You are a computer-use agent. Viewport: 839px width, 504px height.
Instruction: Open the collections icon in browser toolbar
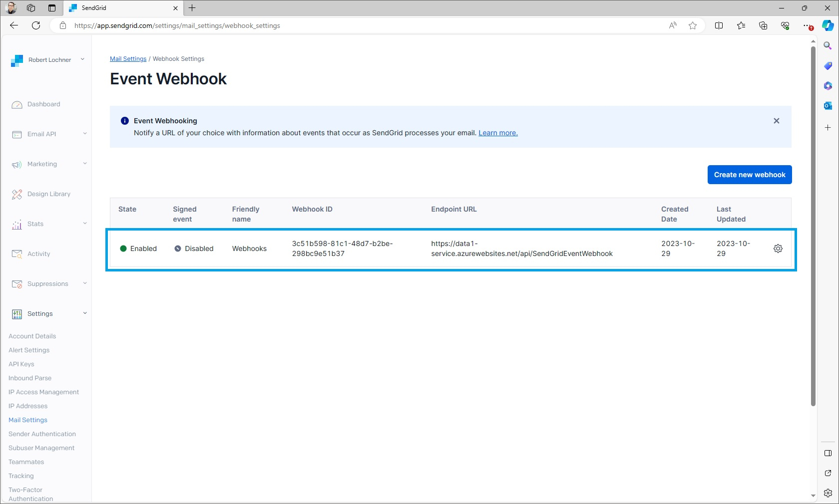pos(763,25)
